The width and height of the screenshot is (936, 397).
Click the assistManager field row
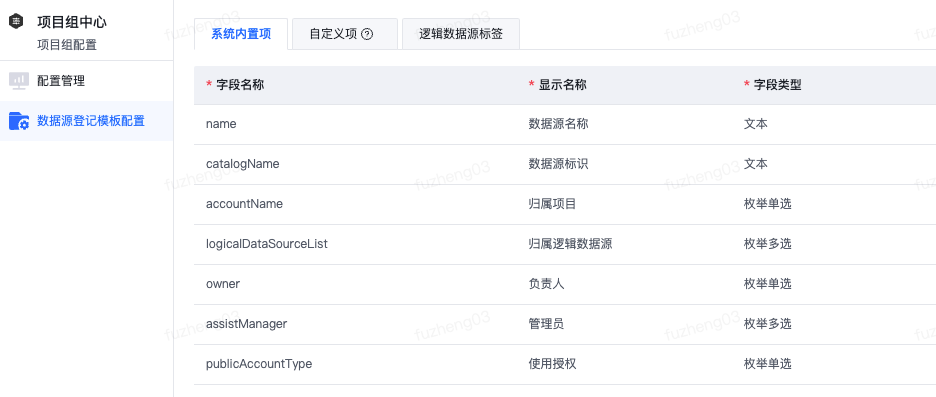(x=565, y=324)
